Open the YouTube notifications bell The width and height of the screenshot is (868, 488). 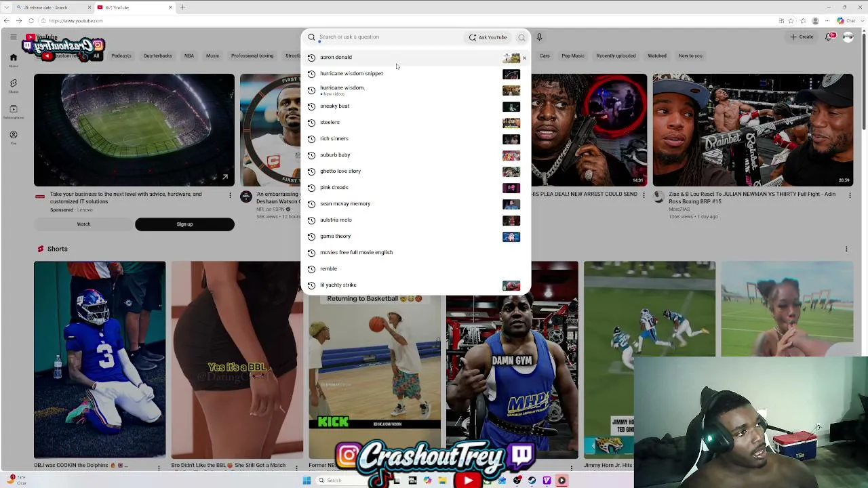click(x=829, y=37)
